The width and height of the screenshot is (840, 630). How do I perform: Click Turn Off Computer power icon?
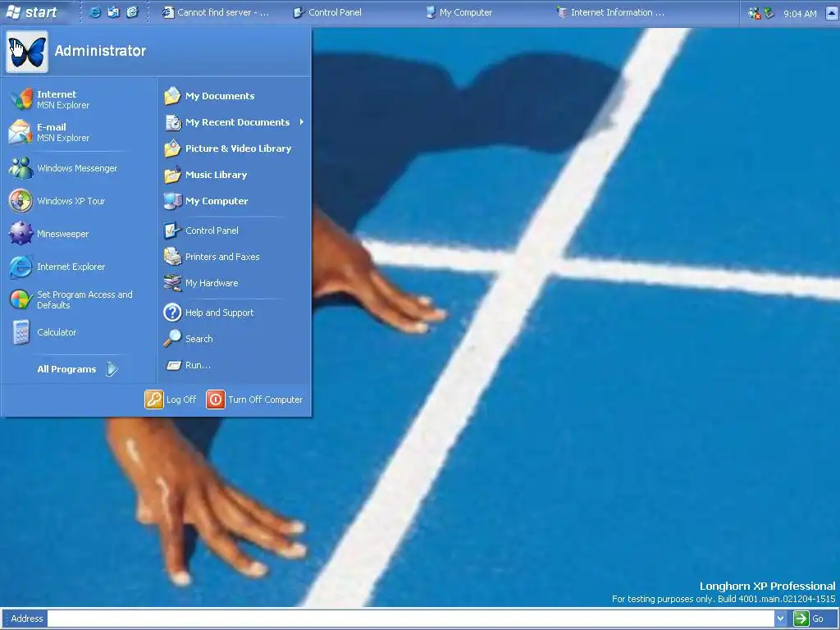[x=216, y=399]
